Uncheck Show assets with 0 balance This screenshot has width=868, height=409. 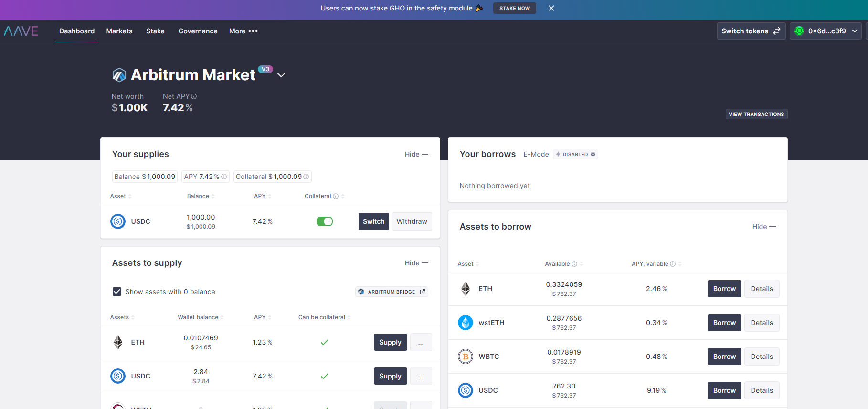click(x=117, y=292)
